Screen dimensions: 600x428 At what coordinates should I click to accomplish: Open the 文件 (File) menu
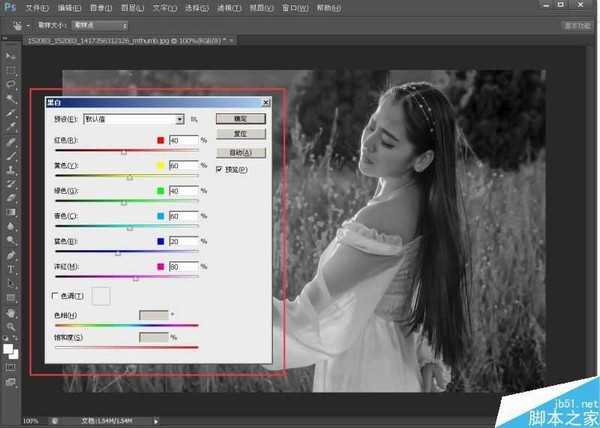[x=37, y=8]
